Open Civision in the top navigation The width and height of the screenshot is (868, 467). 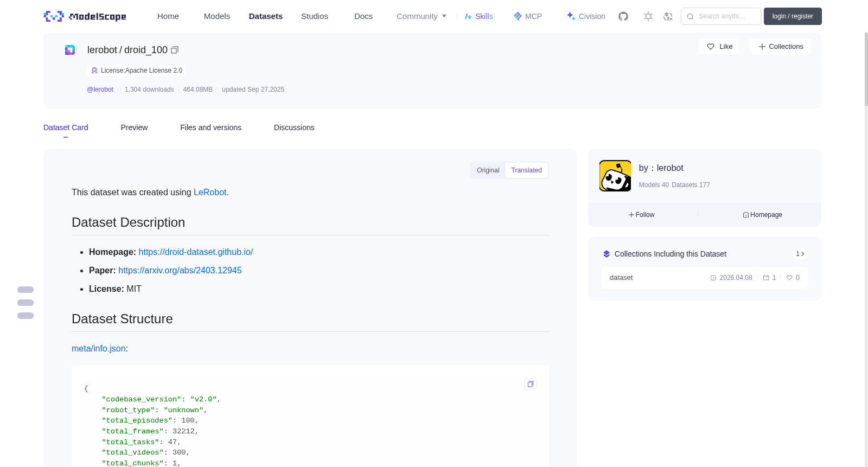(x=586, y=16)
